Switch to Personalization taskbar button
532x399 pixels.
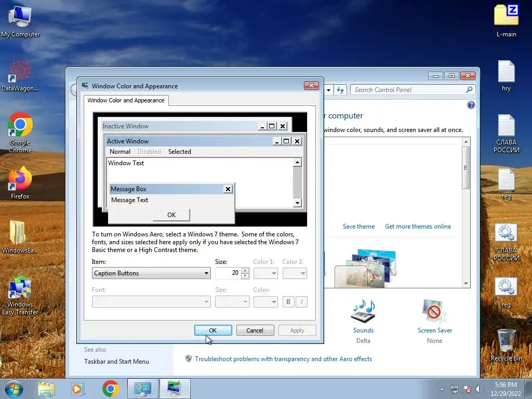175,389
